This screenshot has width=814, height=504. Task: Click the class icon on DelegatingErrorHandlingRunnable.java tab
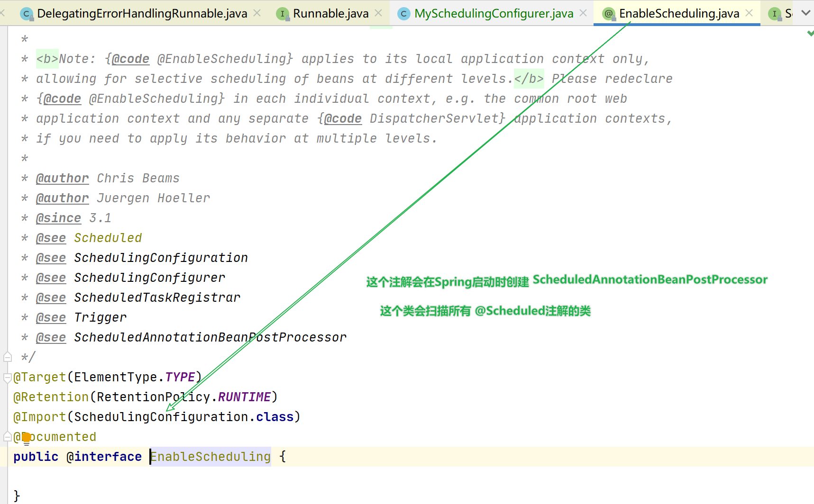(27, 13)
